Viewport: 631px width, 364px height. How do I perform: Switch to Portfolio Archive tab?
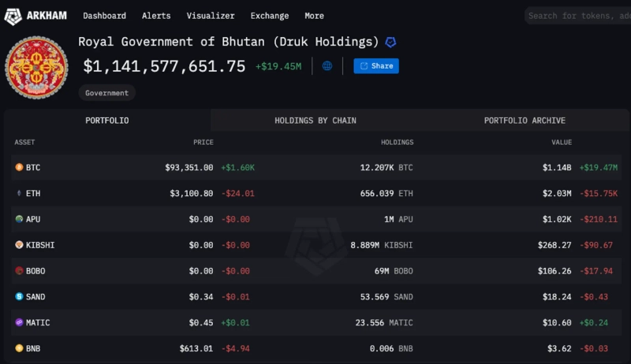click(525, 121)
